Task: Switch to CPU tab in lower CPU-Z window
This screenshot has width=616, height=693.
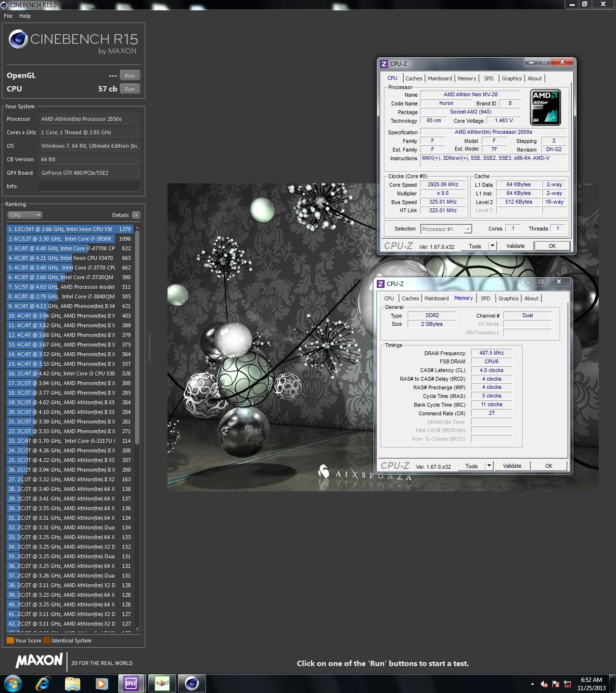Action: click(389, 298)
